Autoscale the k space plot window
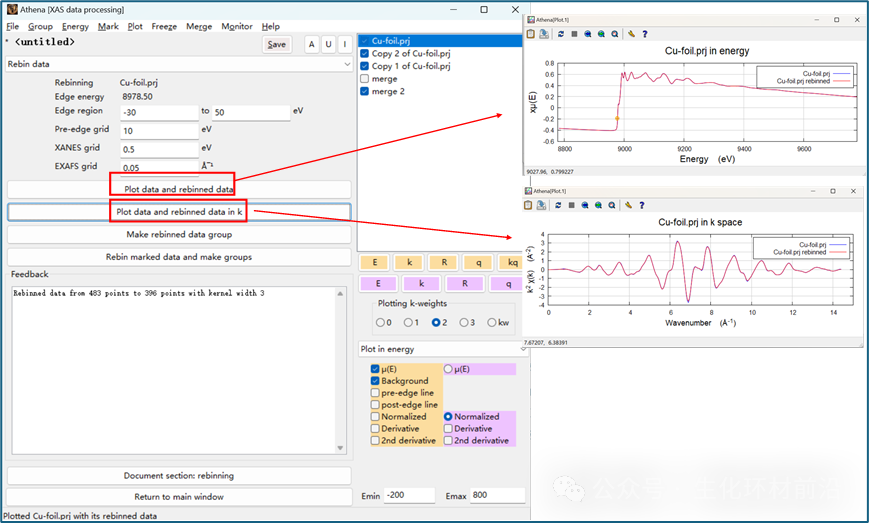The width and height of the screenshot is (869, 523). point(612,205)
